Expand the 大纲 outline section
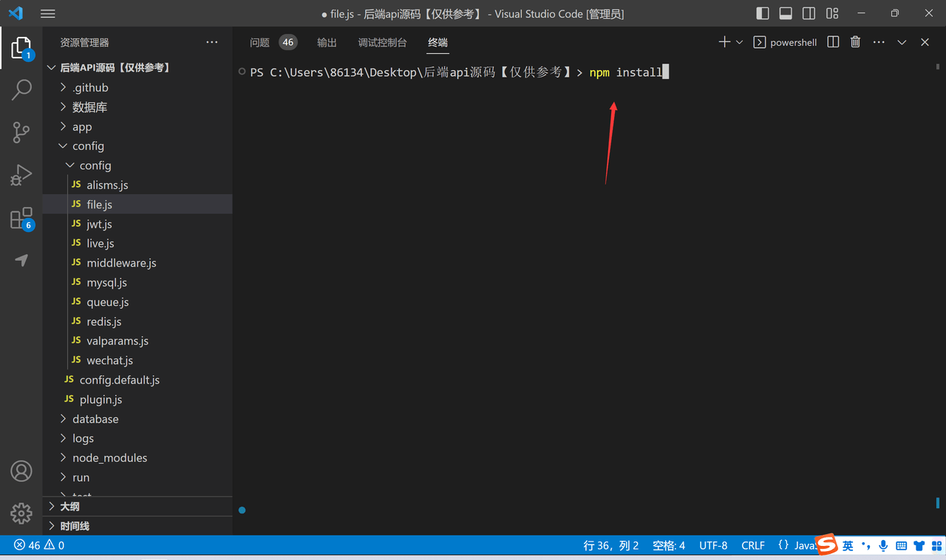 [137, 506]
